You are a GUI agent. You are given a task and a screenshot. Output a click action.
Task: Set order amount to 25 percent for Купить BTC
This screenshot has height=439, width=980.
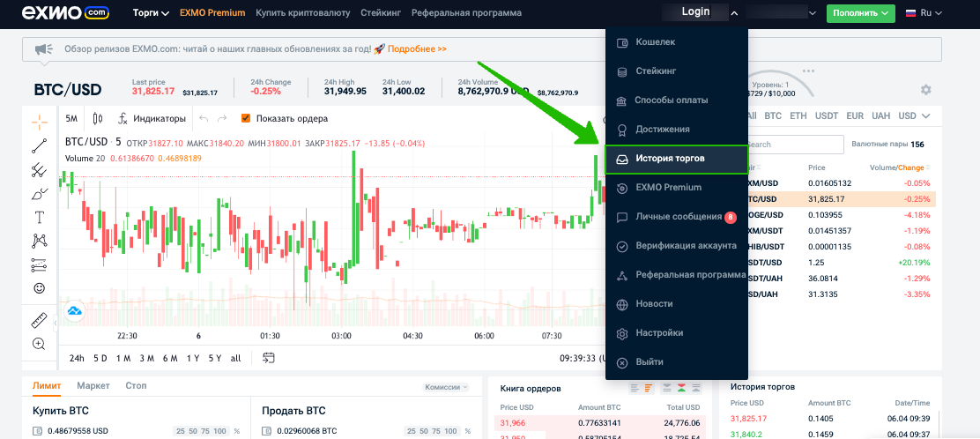(180, 431)
